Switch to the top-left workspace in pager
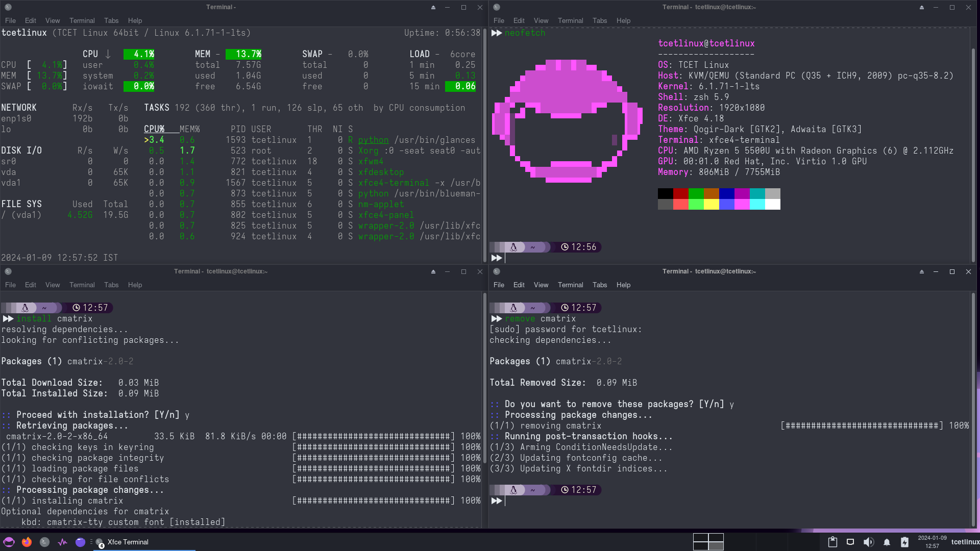 point(700,537)
